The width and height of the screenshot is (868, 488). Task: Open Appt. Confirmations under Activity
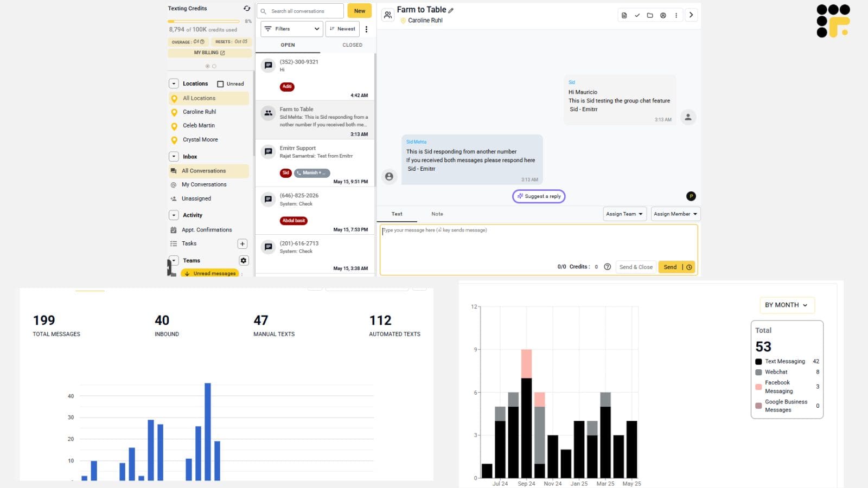[206, 229]
